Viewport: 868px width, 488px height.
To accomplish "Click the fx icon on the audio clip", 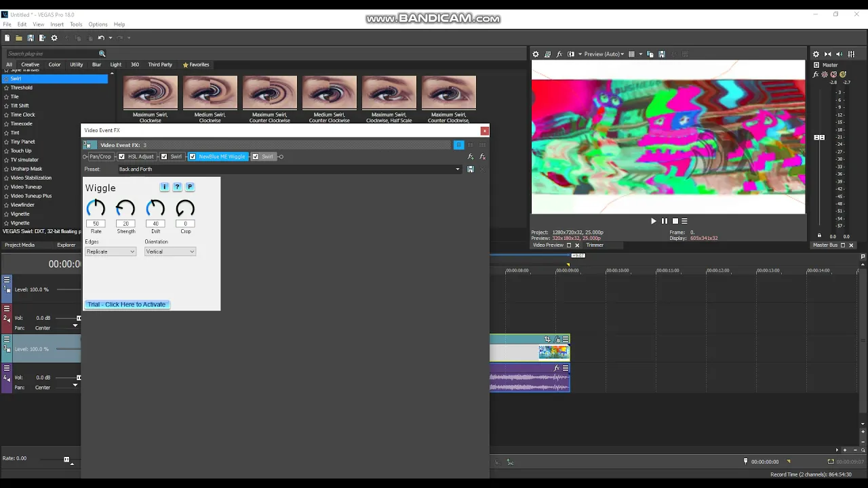I will [x=557, y=369].
